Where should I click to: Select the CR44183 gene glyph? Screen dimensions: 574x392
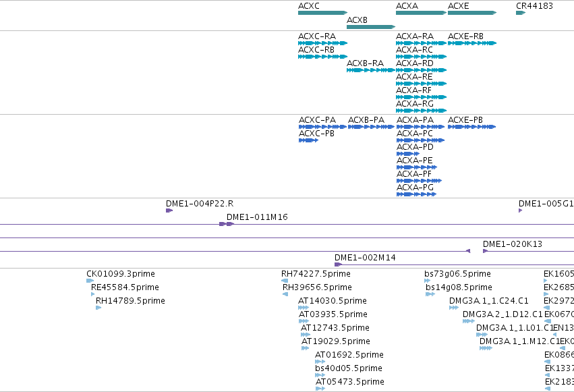pos(521,13)
